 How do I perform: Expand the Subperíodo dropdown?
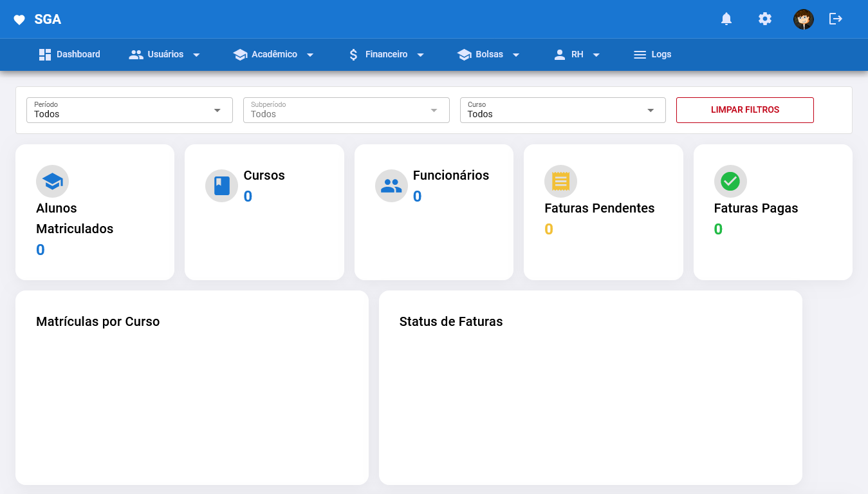[x=346, y=110]
